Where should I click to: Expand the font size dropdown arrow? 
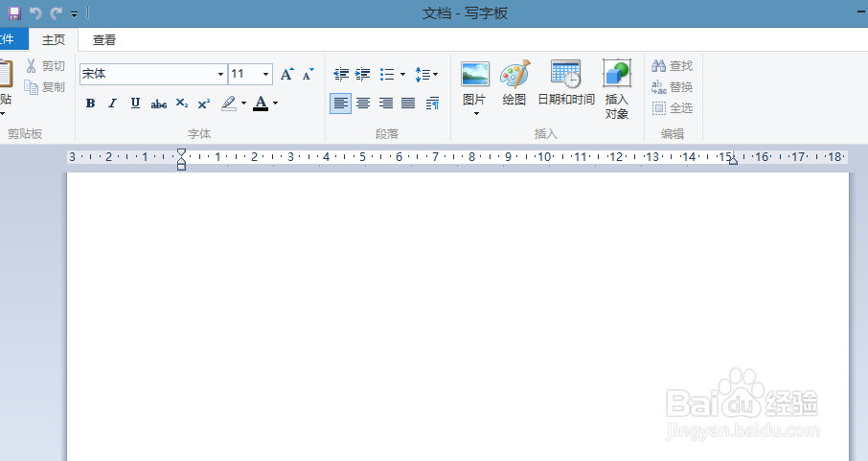pos(265,74)
